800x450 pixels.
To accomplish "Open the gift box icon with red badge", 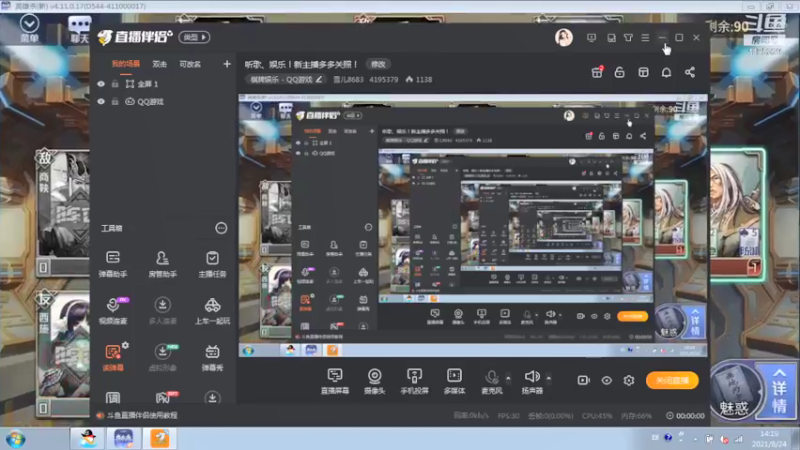I will click(596, 72).
